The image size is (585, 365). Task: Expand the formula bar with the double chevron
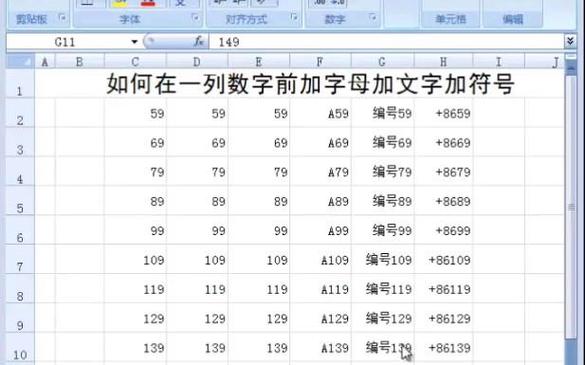click(x=570, y=41)
